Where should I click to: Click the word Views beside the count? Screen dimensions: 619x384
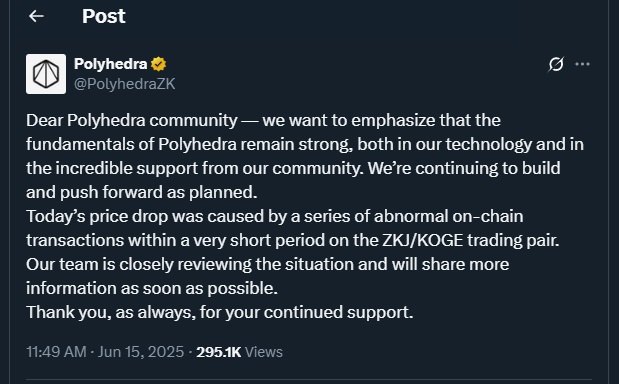[x=264, y=352]
